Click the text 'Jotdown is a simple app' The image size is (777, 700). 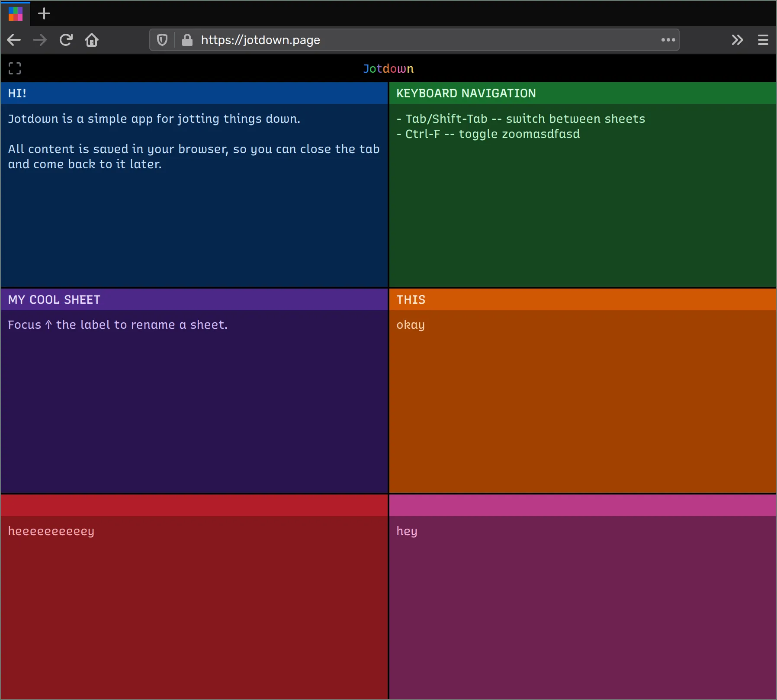point(80,119)
